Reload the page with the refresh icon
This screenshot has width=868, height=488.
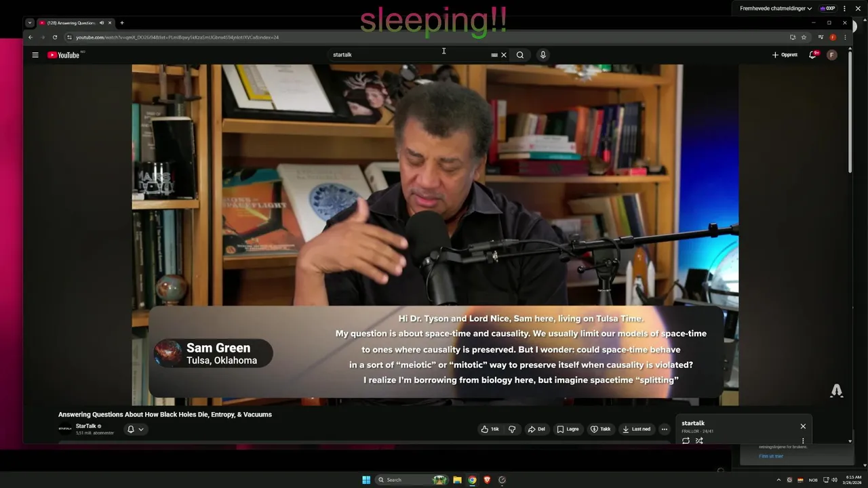click(x=55, y=37)
